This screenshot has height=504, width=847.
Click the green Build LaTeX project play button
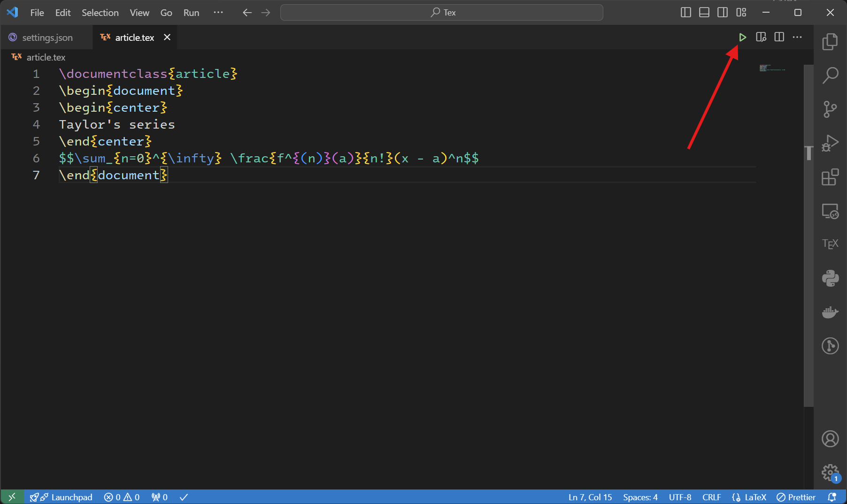click(x=742, y=37)
